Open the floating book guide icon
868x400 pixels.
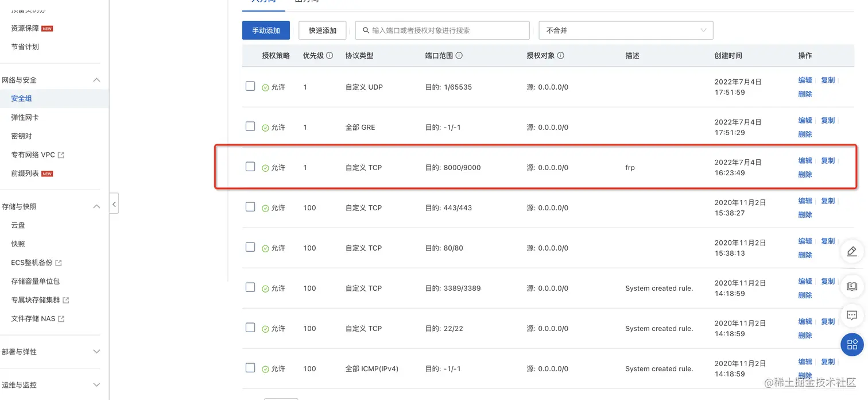[852, 286]
